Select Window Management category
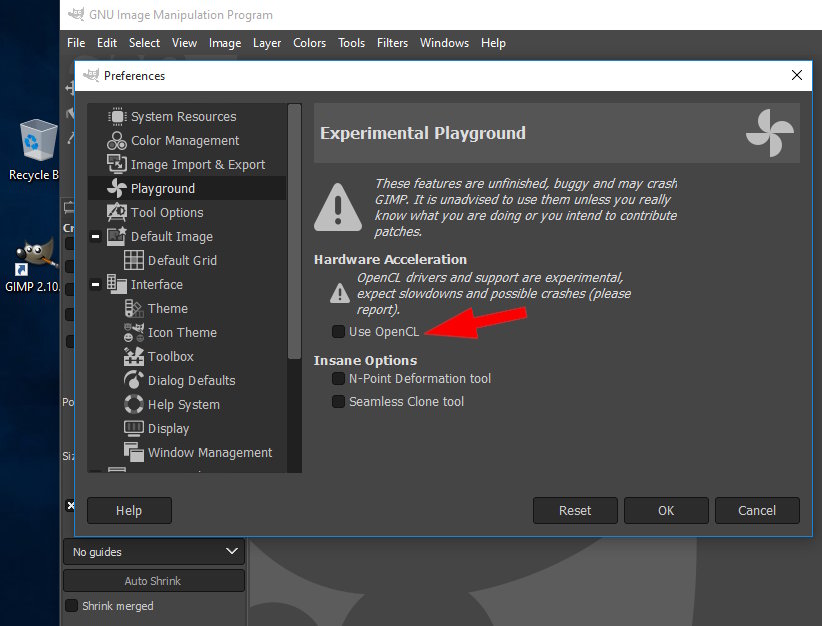 pos(187,452)
